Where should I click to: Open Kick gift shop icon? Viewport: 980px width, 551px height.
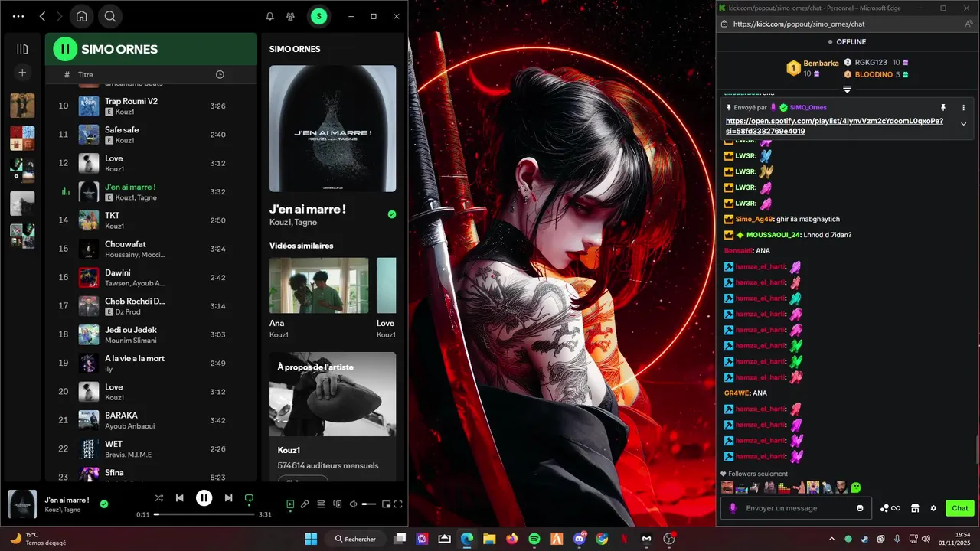click(x=914, y=508)
